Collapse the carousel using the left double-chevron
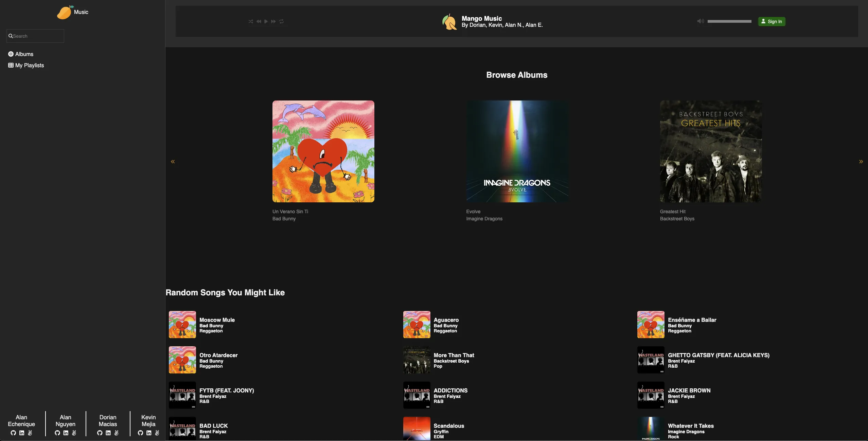Screen dimensions: 868x441 coord(173,161)
